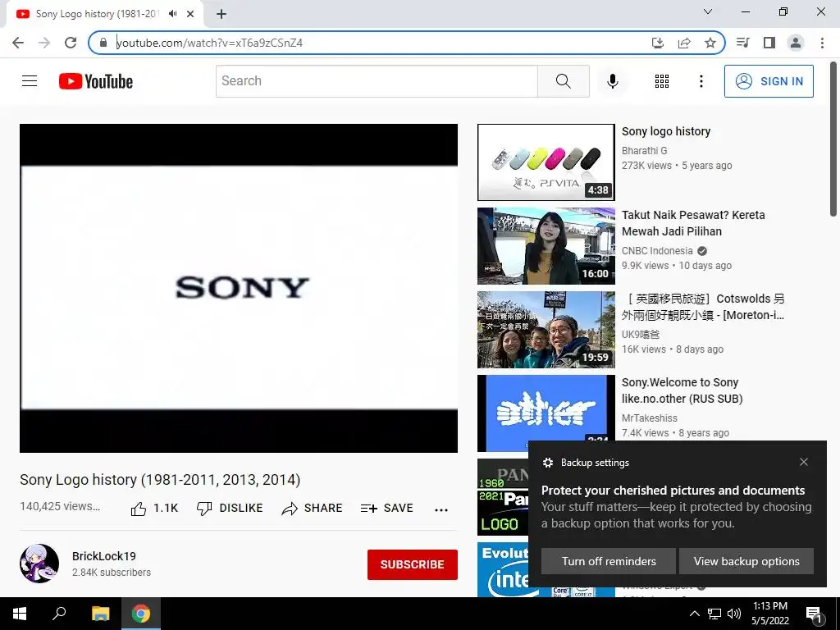This screenshot has height=630, width=840.
Task: Open the Action Center notifications icon
Action: click(x=815, y=614)
